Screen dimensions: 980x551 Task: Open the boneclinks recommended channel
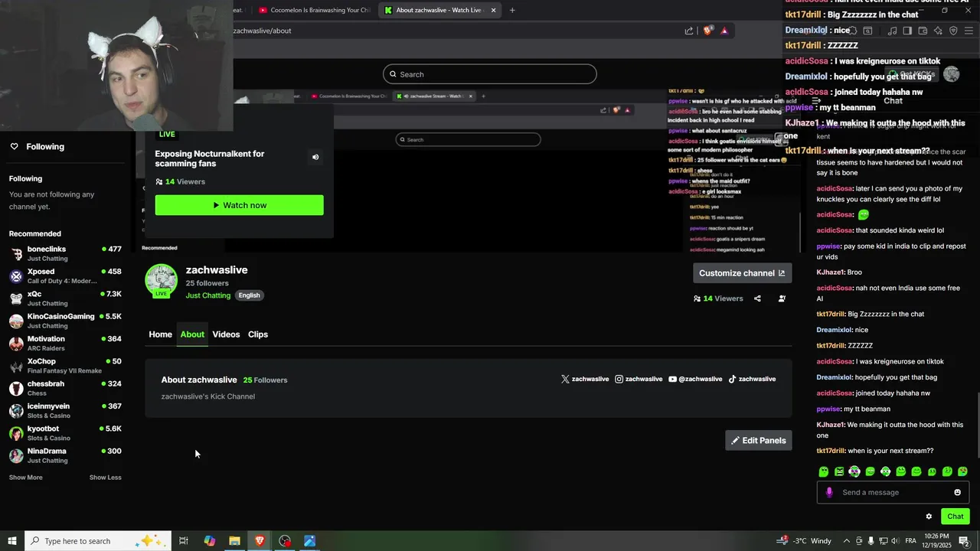coord(65,253)
